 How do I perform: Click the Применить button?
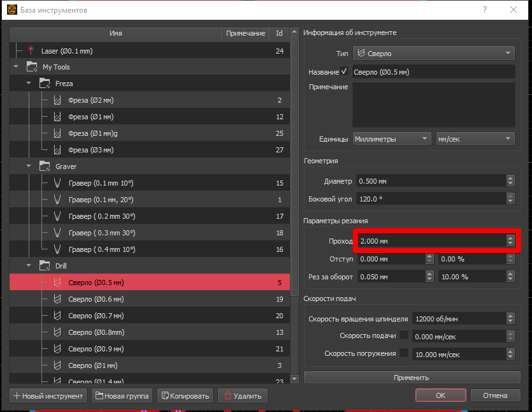pyautogui.click(x=412, y=378)
